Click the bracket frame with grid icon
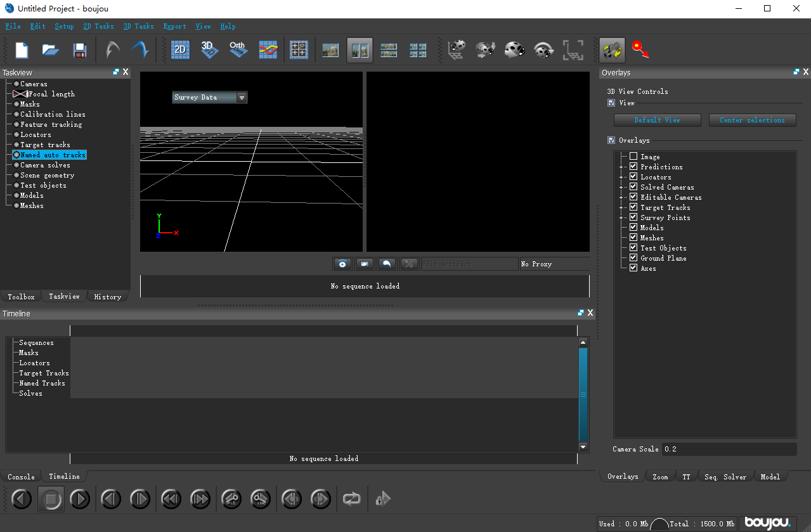The height and width of the screenshot is (532, 811). (x=573, y=50)
